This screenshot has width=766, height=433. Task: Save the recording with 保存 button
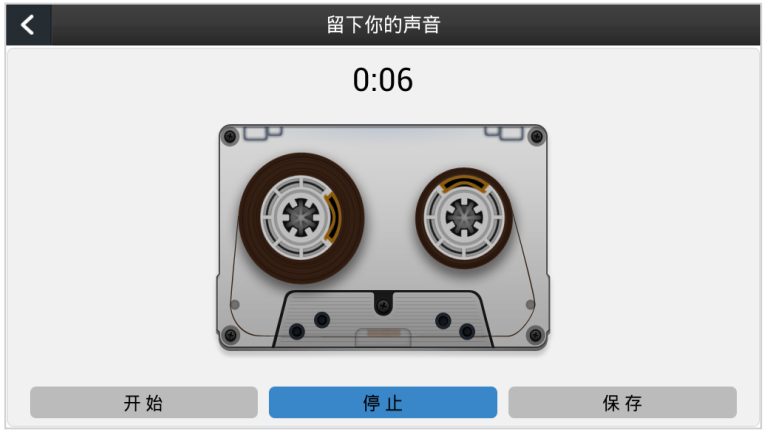[622, 403]
